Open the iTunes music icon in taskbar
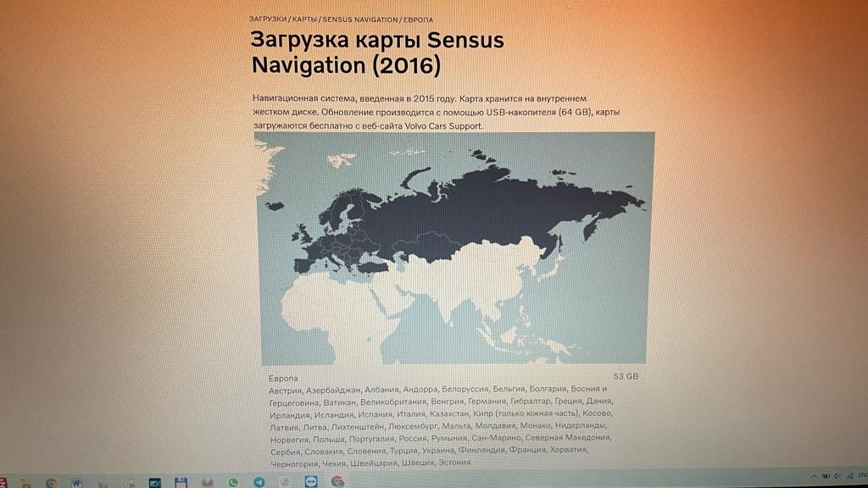The height and width of the screenshot is (488, 868). point(285,482)
